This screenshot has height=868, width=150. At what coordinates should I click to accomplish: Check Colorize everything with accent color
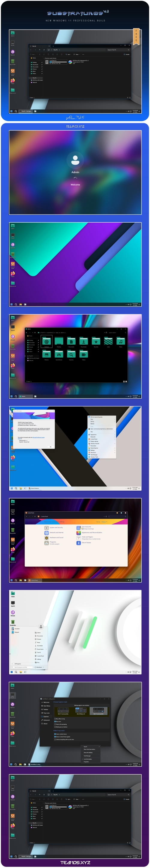64,739
